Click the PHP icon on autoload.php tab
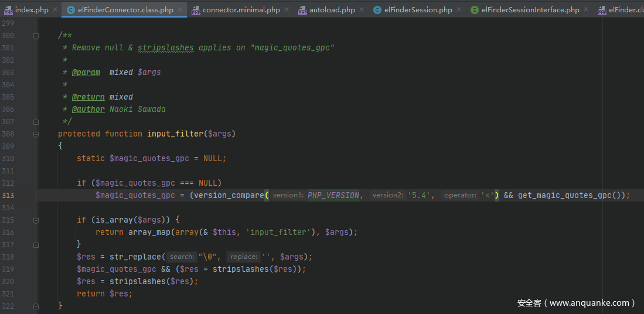This screenshot has height=314, width=644. (302, 10)
